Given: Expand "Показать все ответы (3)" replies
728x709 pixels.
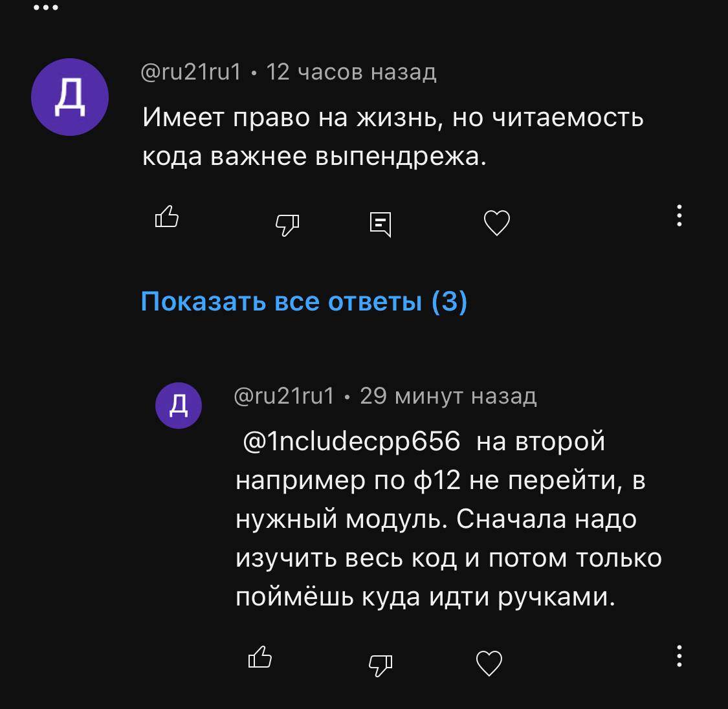Looking at the screenshot, I should coord(304,301).
